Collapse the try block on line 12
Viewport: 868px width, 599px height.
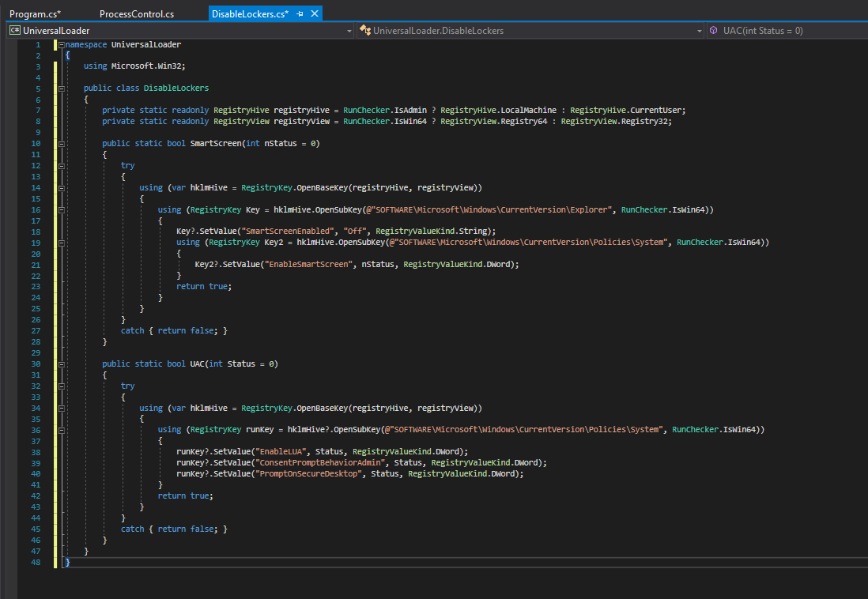[x=60, y=166]
